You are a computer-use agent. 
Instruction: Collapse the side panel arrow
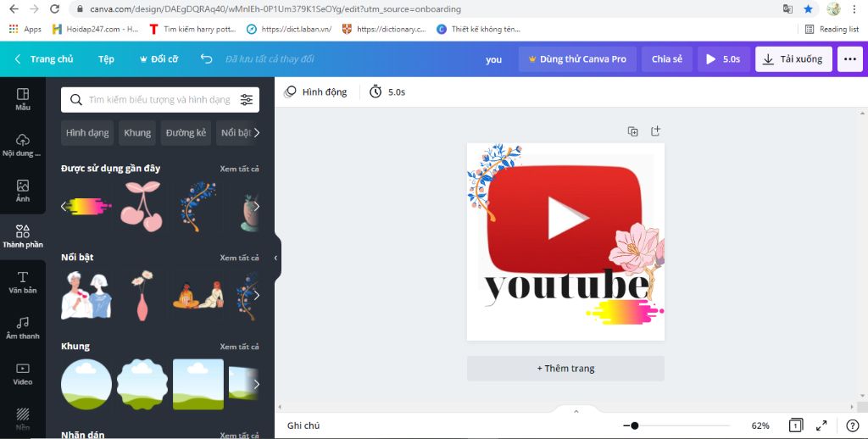coord(275,258)
